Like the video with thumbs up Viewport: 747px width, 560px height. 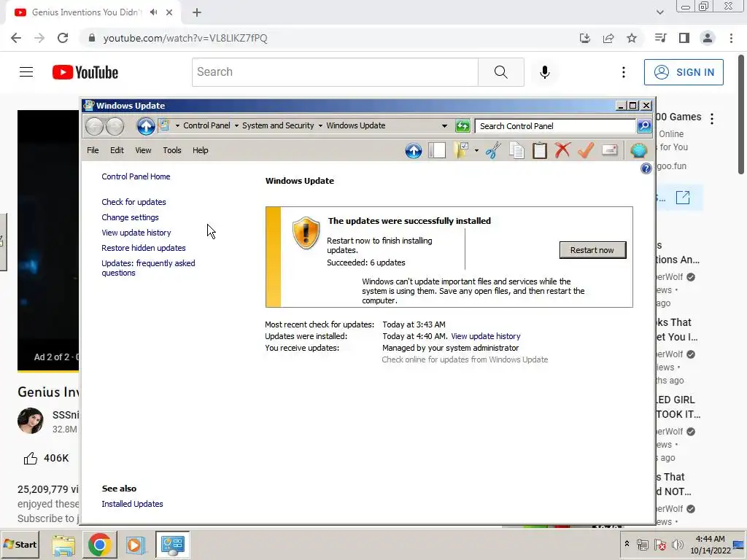point(31,458)
